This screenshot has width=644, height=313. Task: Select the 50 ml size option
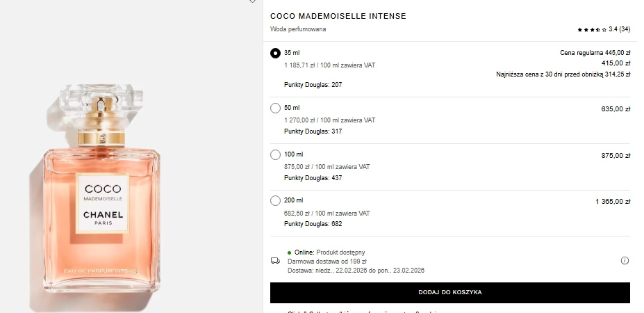[276, 108]
